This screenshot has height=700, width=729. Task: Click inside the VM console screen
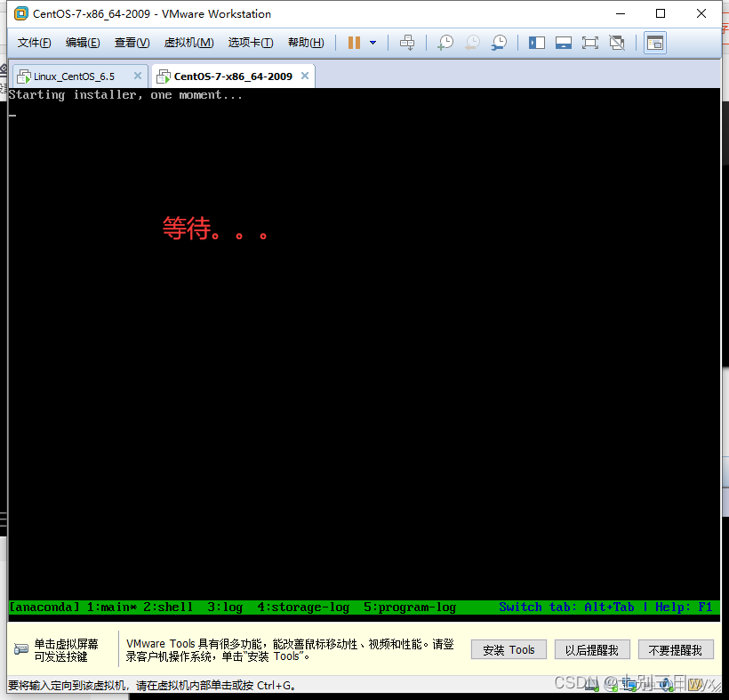[x=364, y=353]
